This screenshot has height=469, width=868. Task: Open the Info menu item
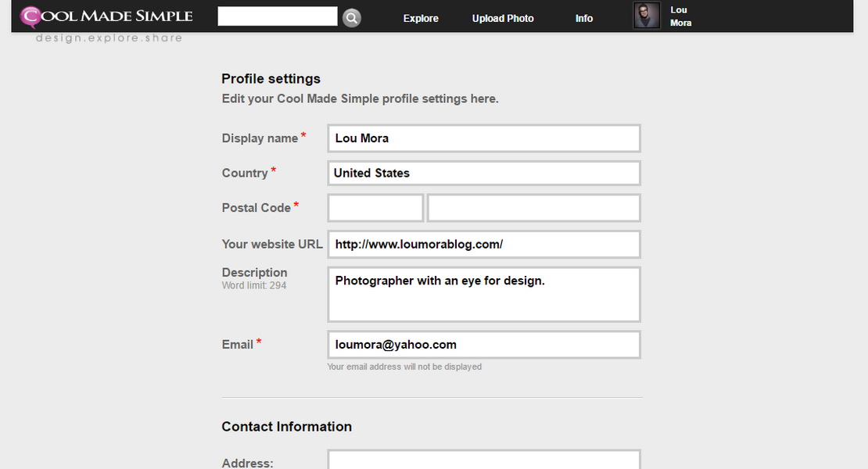click(584, 18)
